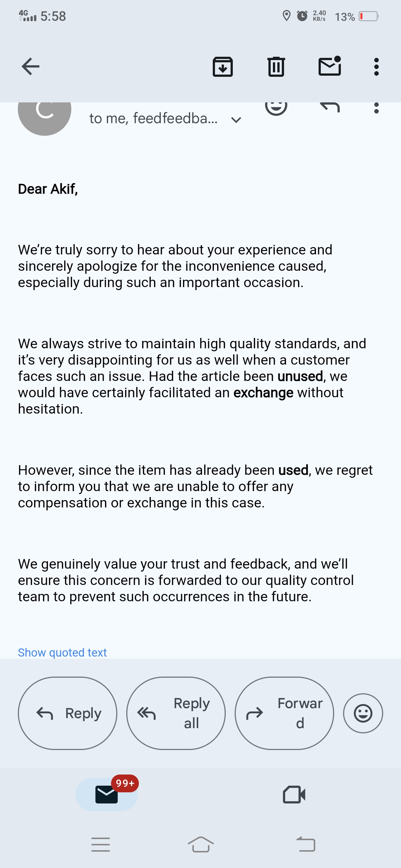Open the recent apps navigation button
401x868 pixels.
pos(101,845)
